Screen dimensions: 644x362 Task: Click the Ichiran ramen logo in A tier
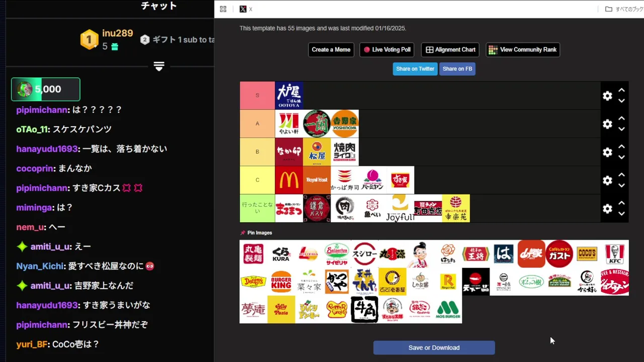point(317,124)
